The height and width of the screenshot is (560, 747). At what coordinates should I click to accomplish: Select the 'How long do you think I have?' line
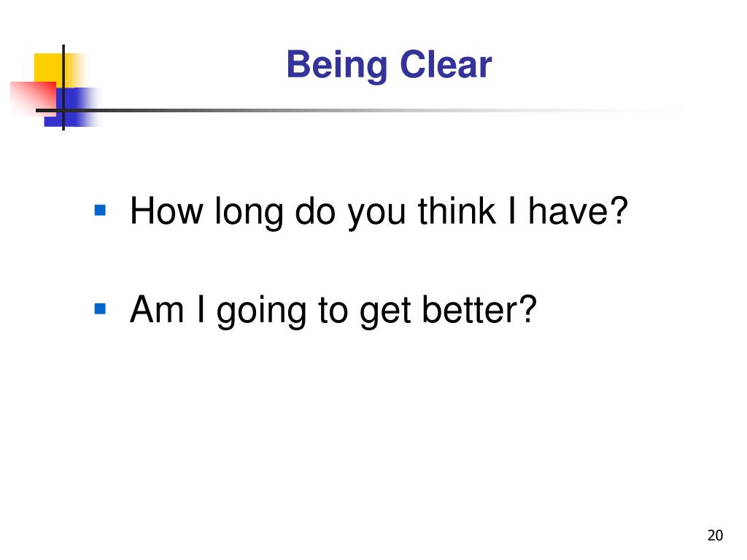point(379,211)
